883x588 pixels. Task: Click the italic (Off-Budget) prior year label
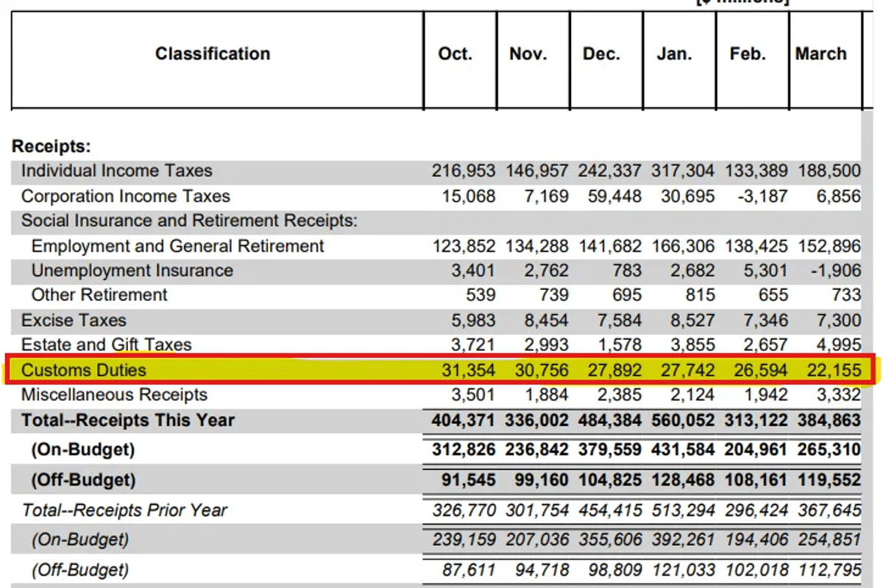click(79, 570)
